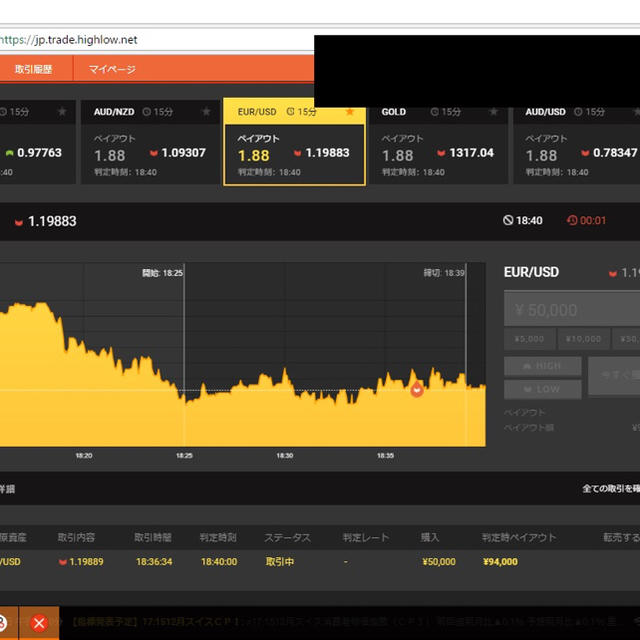Select the AUD/NZD 15分 asset card
The image size is (640, 640).
tap(151, 142)
